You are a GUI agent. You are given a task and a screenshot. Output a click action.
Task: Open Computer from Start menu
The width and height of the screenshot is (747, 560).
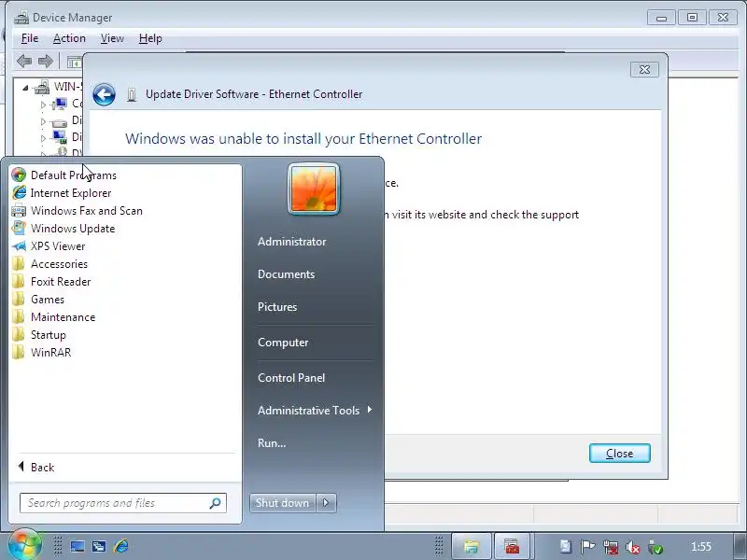[283, 343]
